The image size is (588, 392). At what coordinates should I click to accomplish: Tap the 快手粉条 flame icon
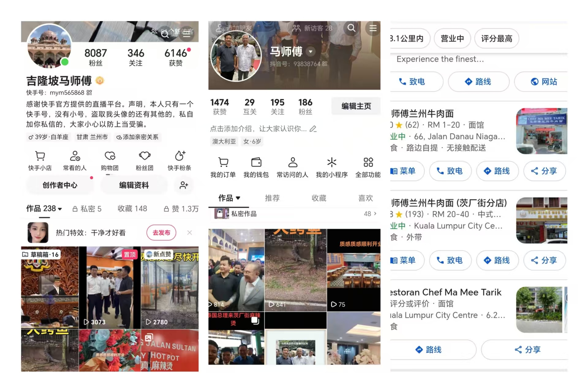pyautogui.click(x=180, y=156)
